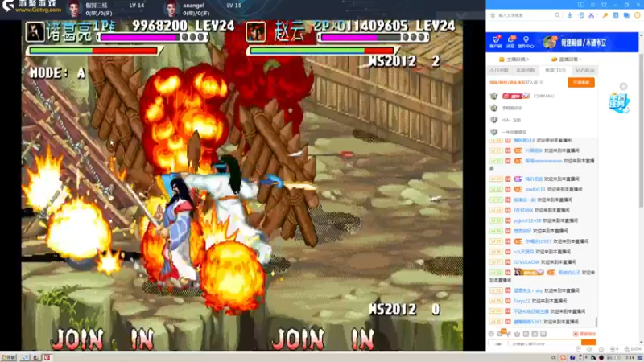This screenshot has width=644, height=362.
Task: Open the client icon in blue header
Action: (x=496, y=42)
